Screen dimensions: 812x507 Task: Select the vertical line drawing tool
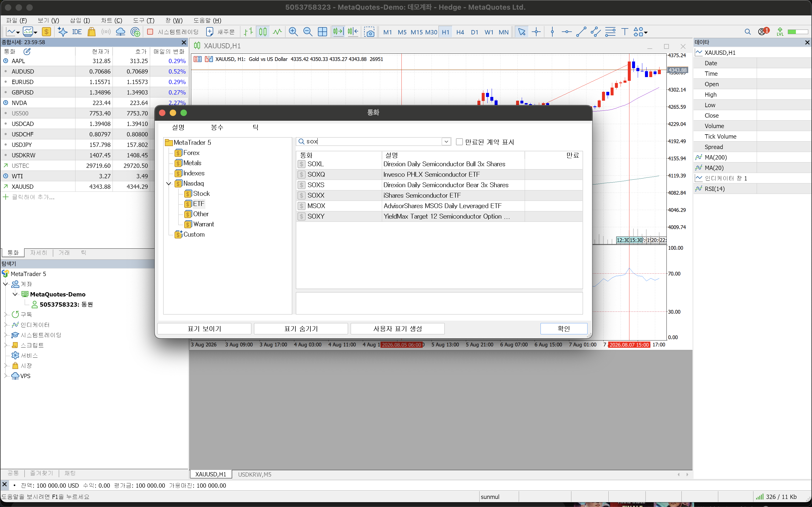[552, 32]
